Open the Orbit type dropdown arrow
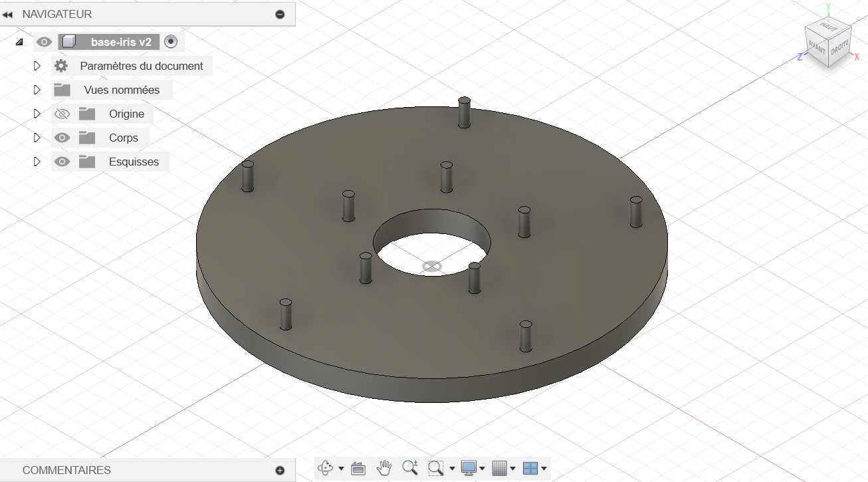The width and height of the screenshot is (868, 482). [x=341, y=469]
